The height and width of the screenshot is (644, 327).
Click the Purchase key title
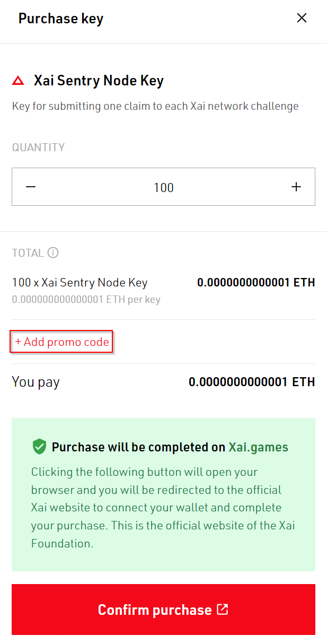point(61,19)
